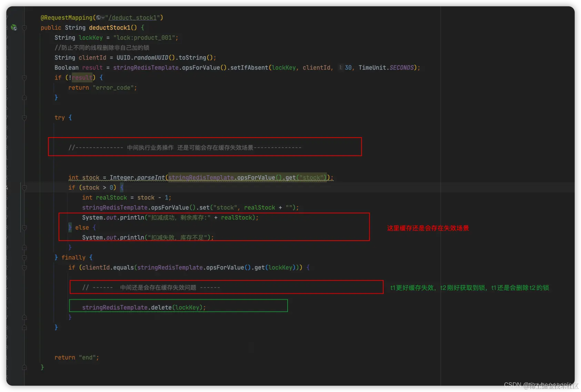Click the "扣减失败，库存不足" string
This screenshot has height=392, width=581.
pos(179,238)
